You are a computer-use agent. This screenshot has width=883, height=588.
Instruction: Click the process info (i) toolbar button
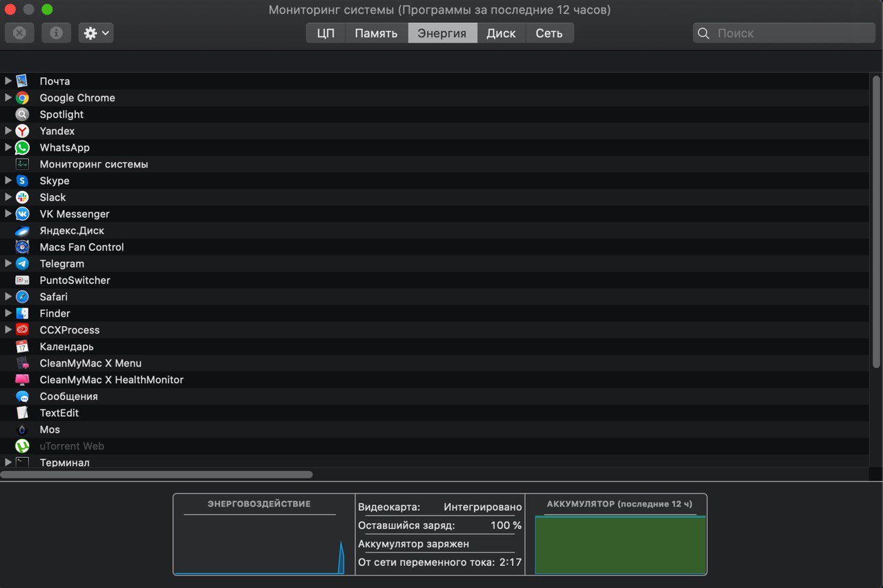click(x=56, y=32)
